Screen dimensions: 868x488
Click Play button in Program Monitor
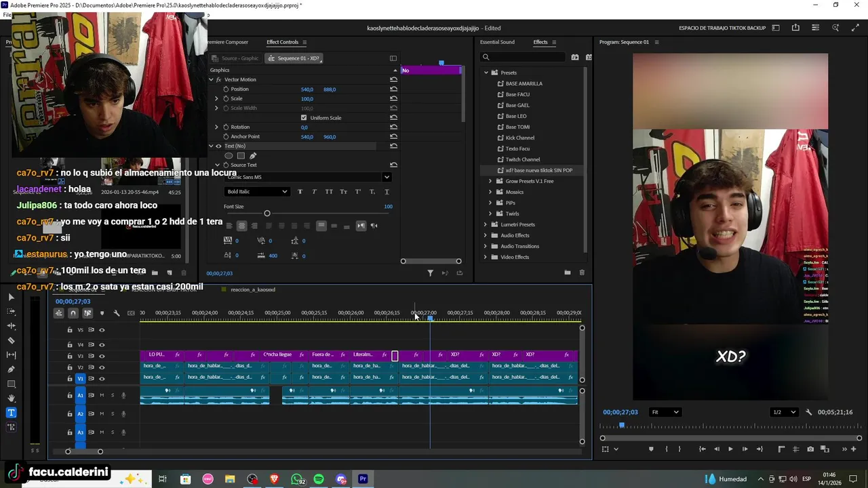pyautogui.click(x=730, y=449)
